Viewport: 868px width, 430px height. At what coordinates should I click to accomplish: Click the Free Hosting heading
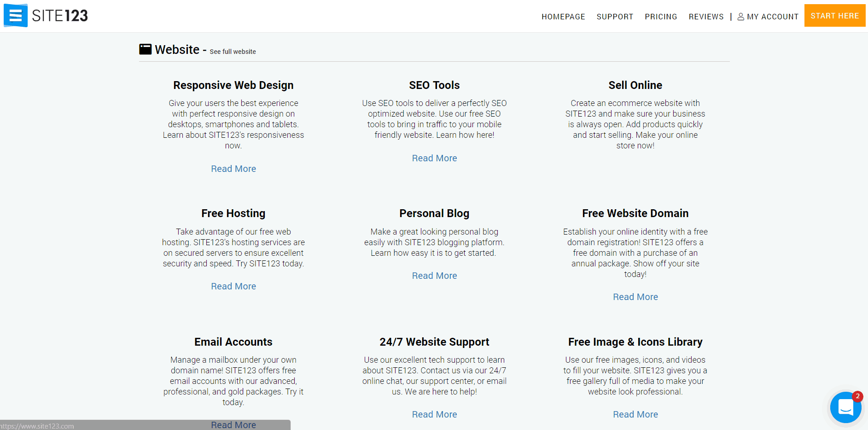(233, 213)
